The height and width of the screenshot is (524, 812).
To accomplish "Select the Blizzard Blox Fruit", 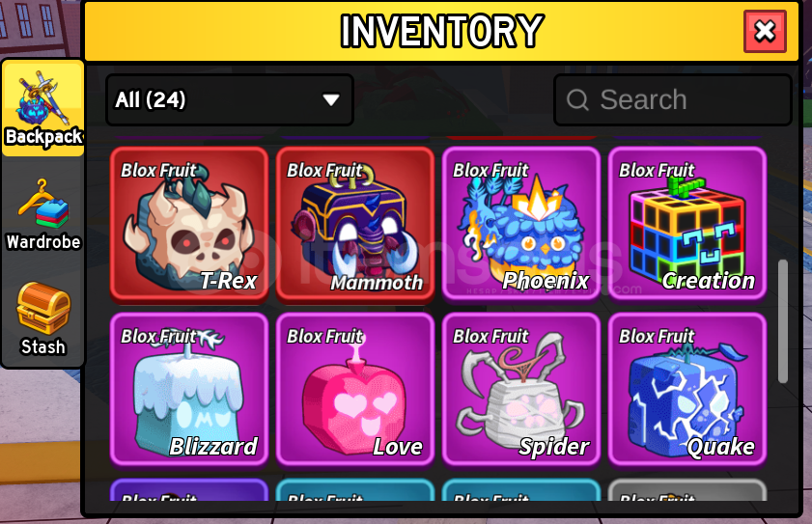I will pyautogui.click(x=189, y=389).
